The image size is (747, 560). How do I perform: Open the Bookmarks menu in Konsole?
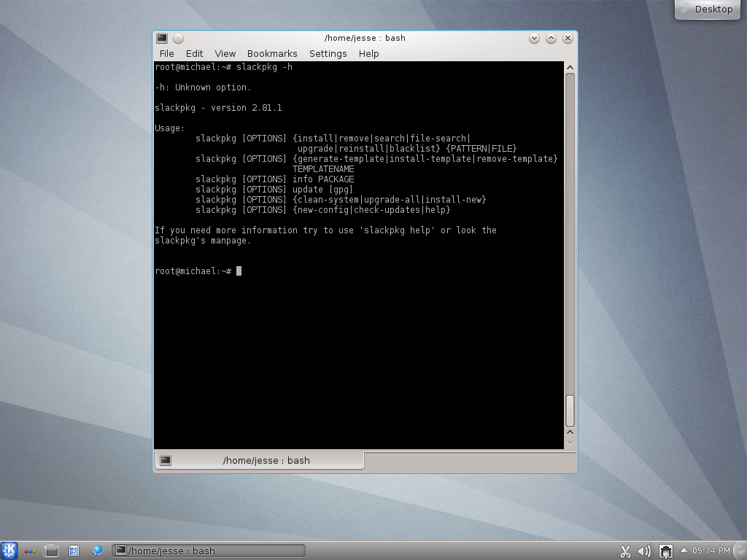(x=272, y=54)
